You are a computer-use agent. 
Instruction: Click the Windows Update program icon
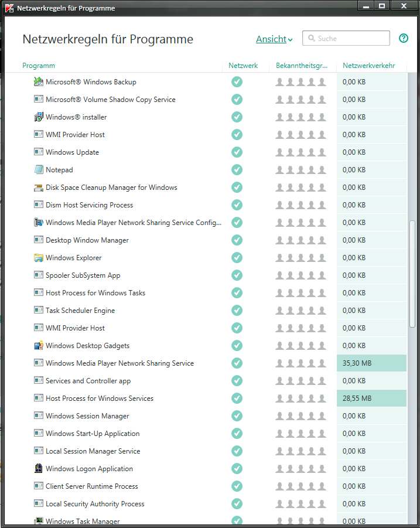pos(38,152)
